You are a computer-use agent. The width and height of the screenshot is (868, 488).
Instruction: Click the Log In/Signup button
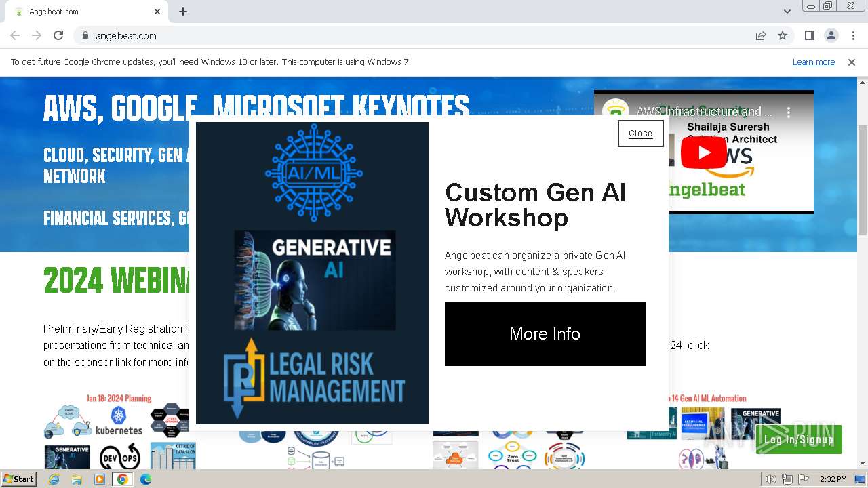pos(799,439)
